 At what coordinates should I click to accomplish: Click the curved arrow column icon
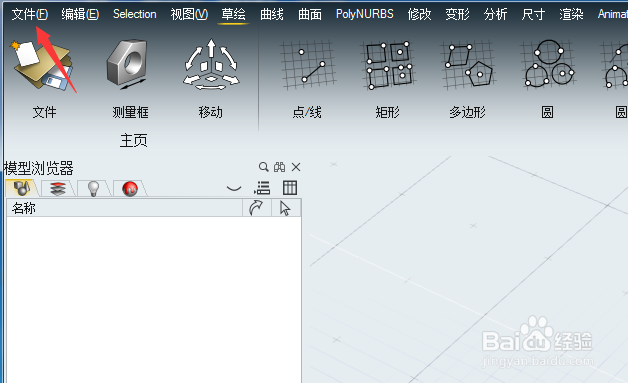[256, 208]
